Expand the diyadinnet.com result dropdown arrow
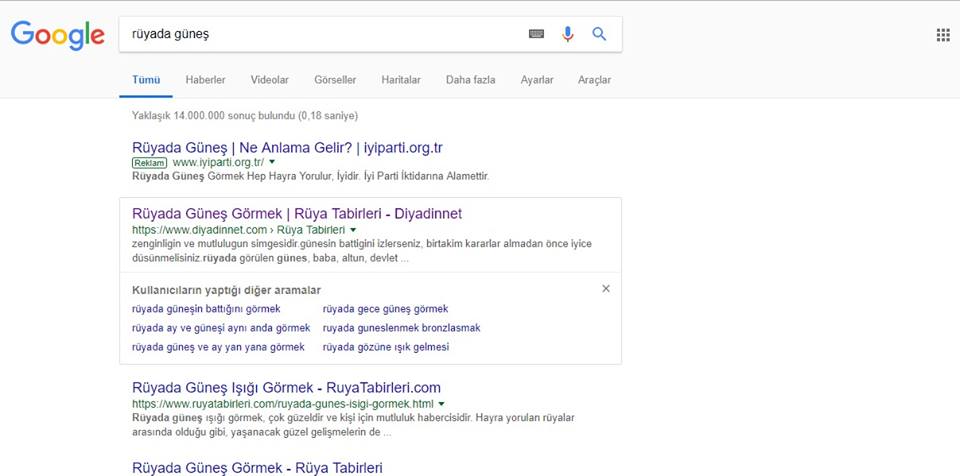Image resolution: width=960 pixels, height=476 pixels. tap(353, 229)
